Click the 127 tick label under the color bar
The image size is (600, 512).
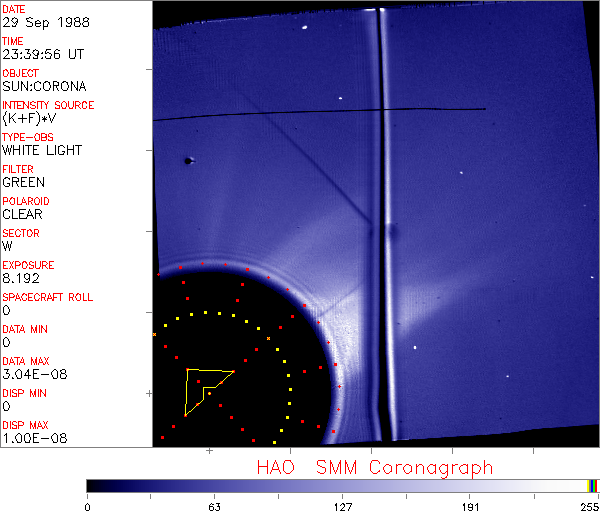342,506
